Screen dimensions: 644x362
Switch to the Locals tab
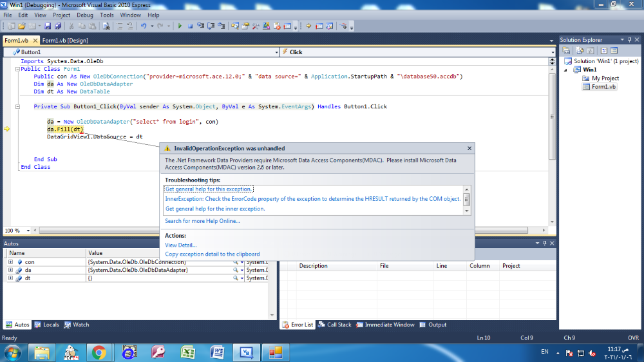[46, 325]
